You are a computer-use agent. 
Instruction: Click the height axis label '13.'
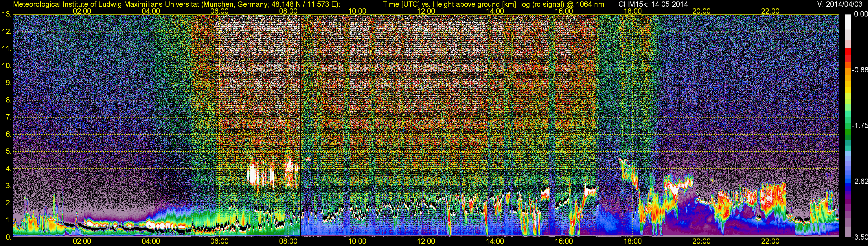click(x=6, y=14)
